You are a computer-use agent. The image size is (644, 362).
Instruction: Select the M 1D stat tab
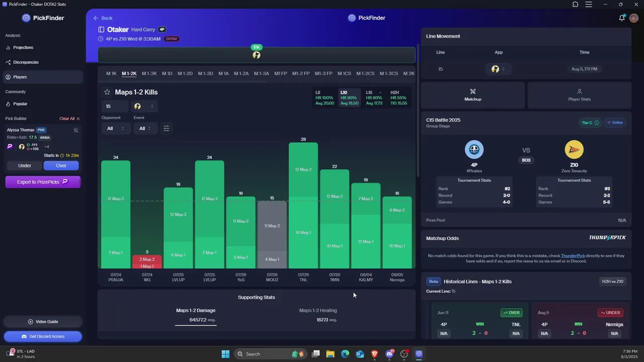tap(167, 73)
